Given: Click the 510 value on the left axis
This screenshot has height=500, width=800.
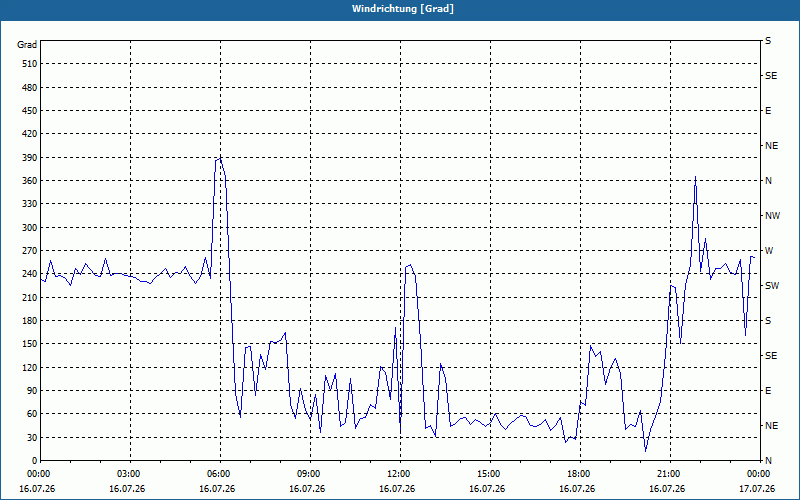Looking at the screenshot, I should point(29,64).
